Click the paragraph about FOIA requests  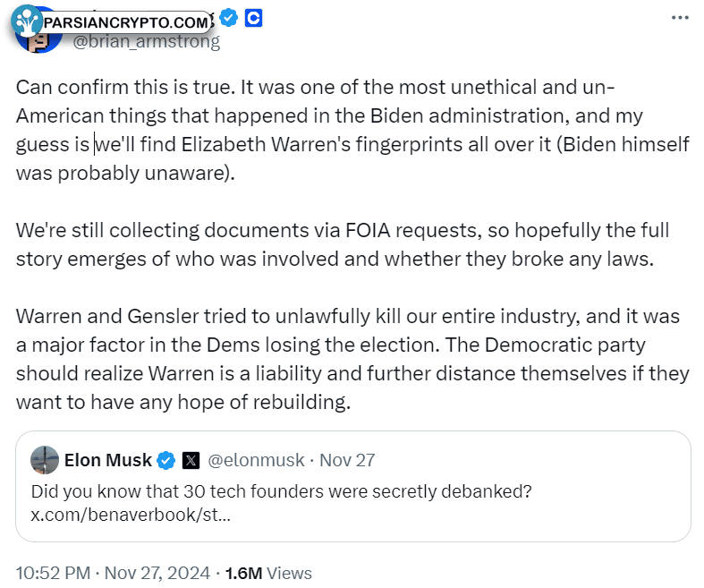coord(343,245)
